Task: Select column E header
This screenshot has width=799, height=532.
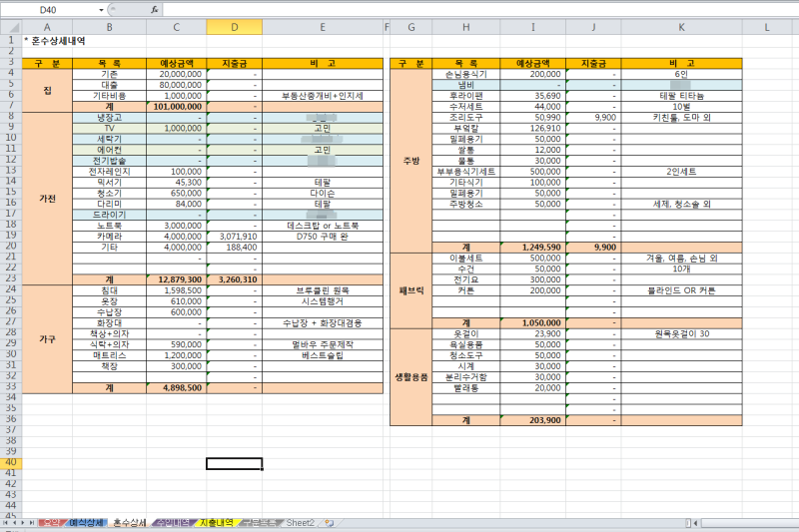Action: pos(323,28)
